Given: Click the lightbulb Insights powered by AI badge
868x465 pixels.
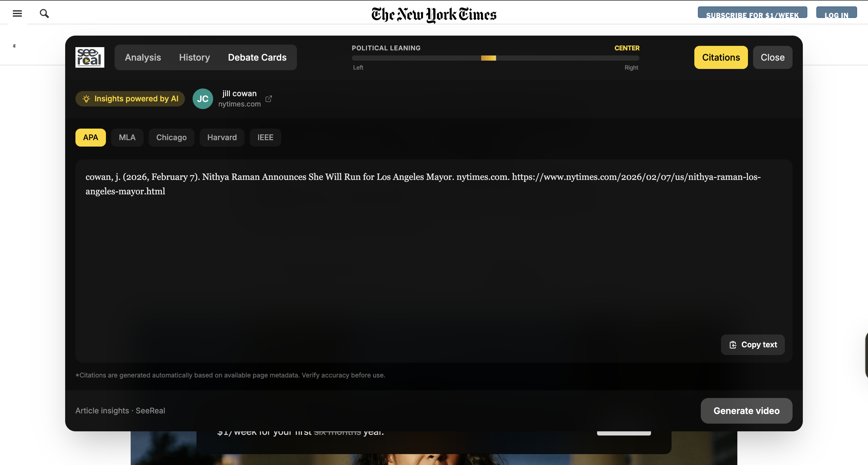Looking at the screenshot, I should point(130,99).
